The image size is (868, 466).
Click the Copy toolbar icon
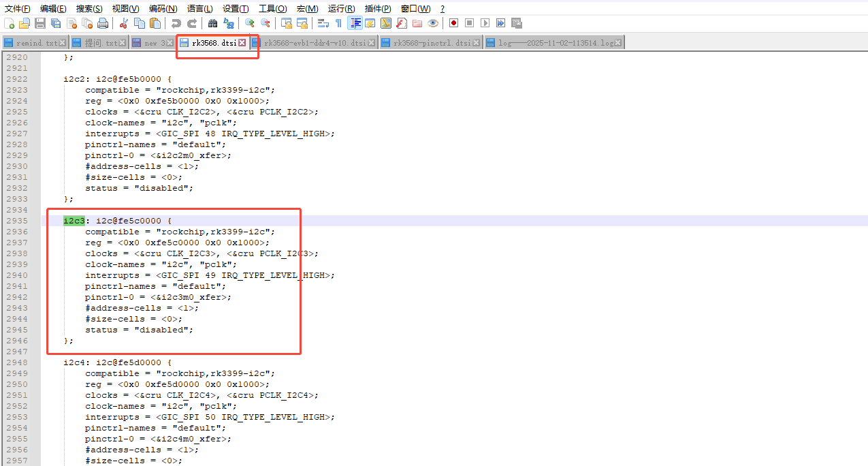pyautogui.click(x=140, y=23)
